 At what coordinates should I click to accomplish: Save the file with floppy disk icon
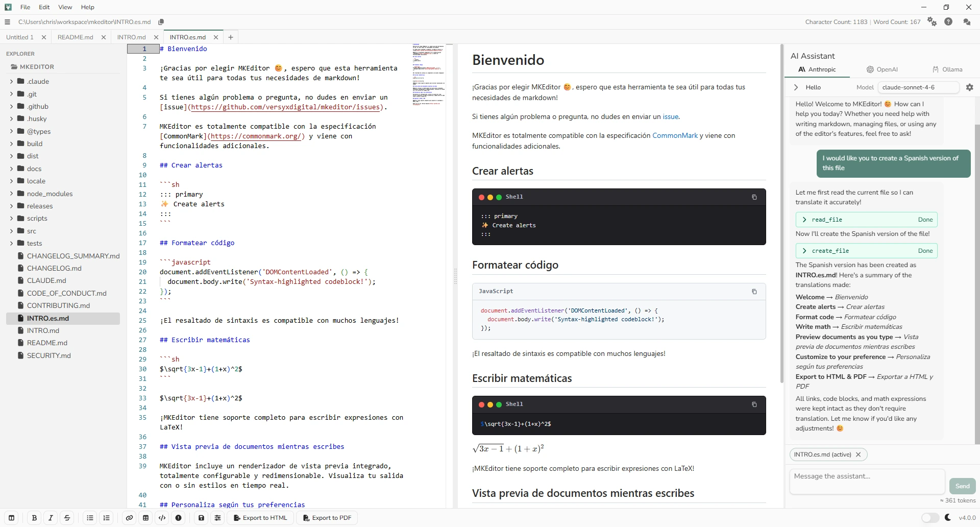click(x=201, y=518)
